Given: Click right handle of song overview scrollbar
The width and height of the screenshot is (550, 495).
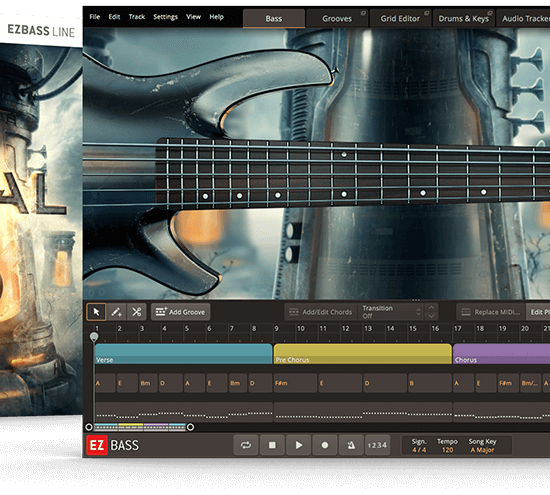Looking at the screenshot, I should pyautogui.click(x=190, y=427).
